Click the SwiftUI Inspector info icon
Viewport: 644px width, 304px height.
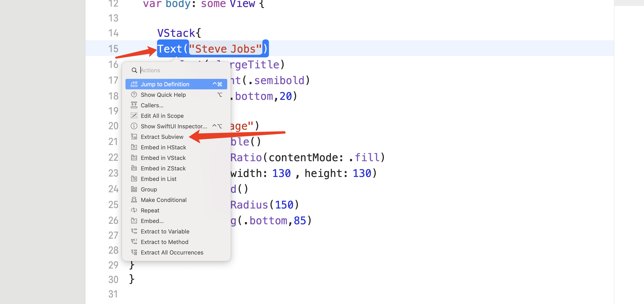pyautogui.click(x=134, y=126)
